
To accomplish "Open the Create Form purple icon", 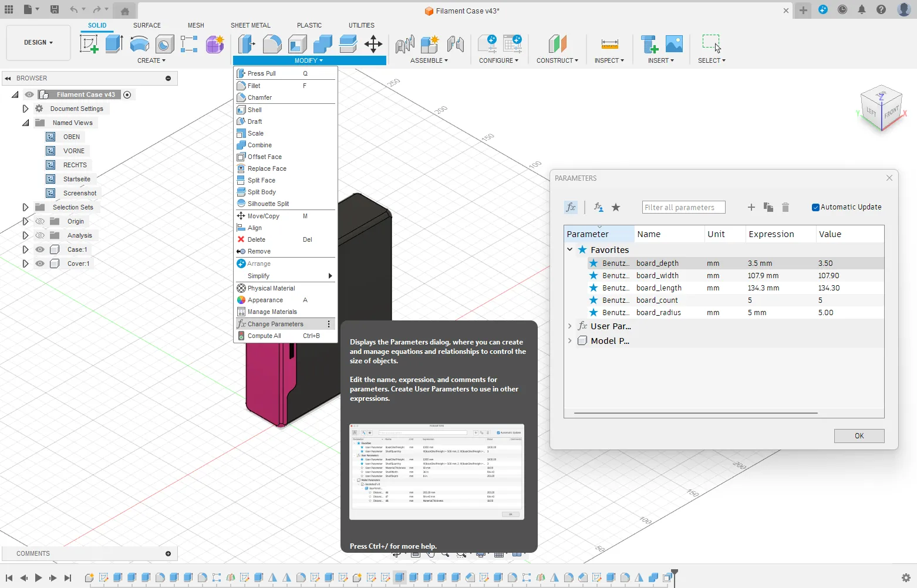I will [x=215, y=44].
